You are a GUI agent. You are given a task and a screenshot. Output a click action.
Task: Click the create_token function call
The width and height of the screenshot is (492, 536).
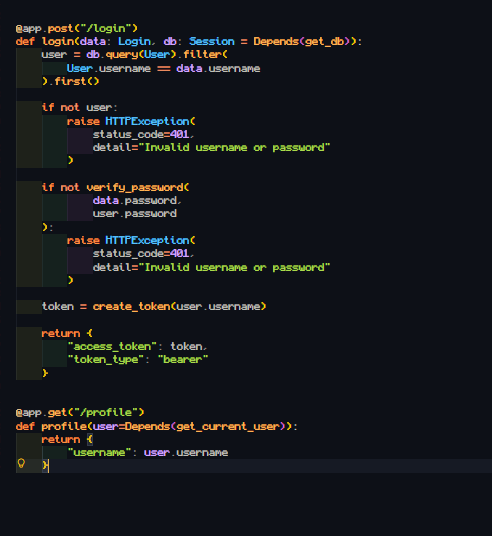point(131,307)
